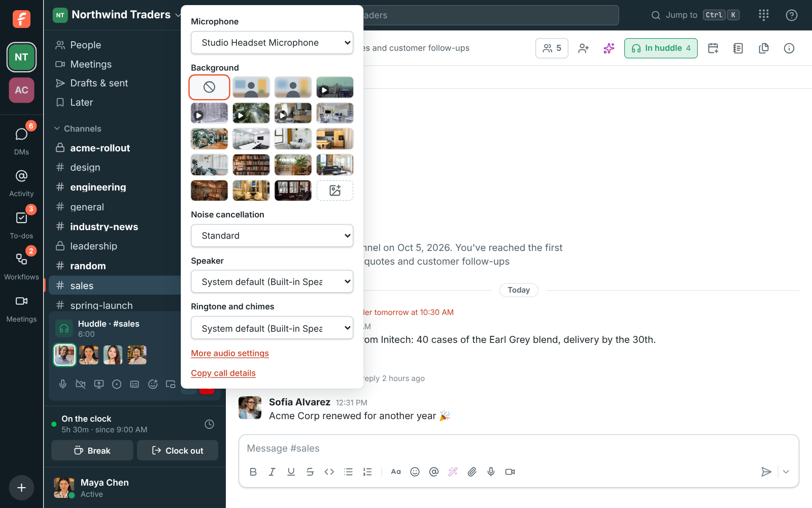
Task: Pop out huddle to mini window
Action: (x=171, y=384)
